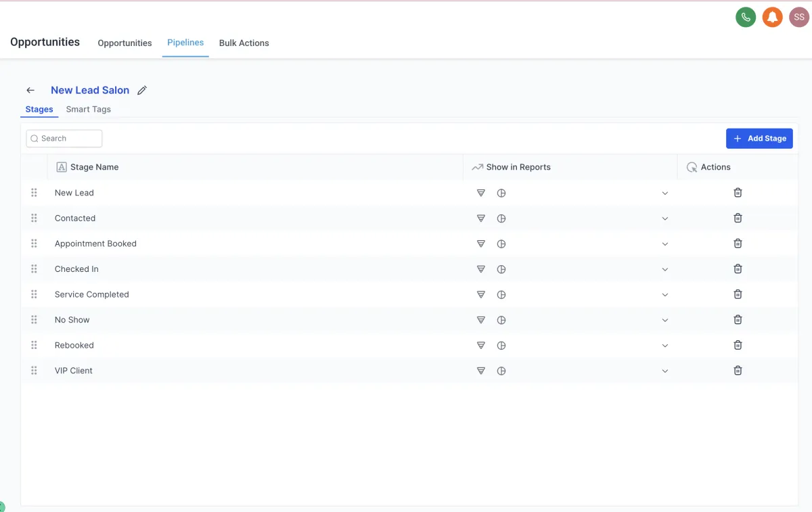
Task: Toggle funnel chart visibility for New Lead
Action: point(481,193)
